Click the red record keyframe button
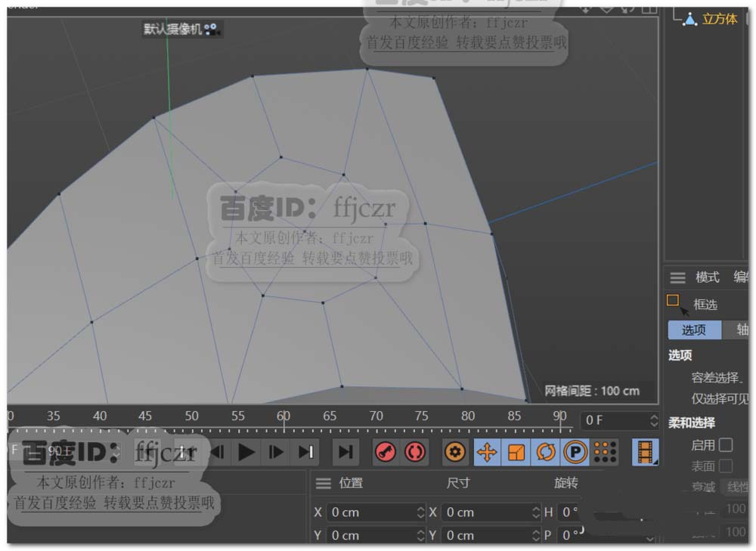 [x=386, y=452]
